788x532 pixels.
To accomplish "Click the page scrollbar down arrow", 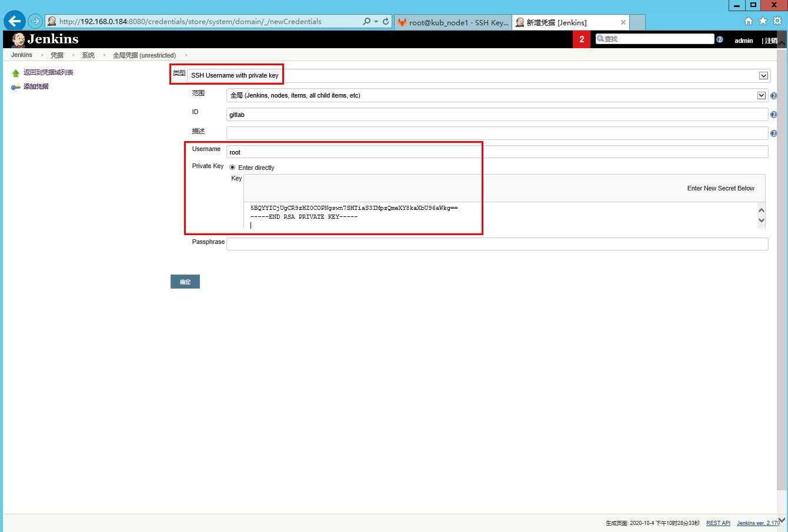I will (782, 520).
